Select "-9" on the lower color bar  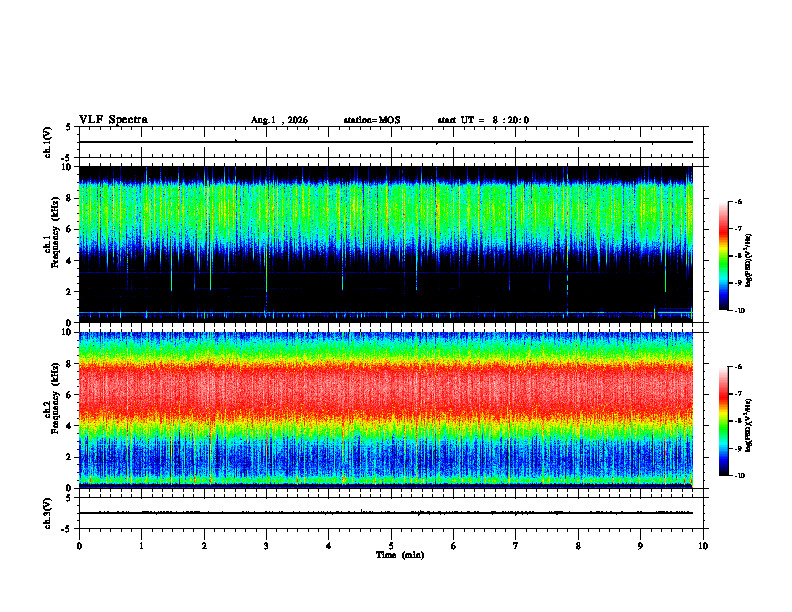[738, 448]
